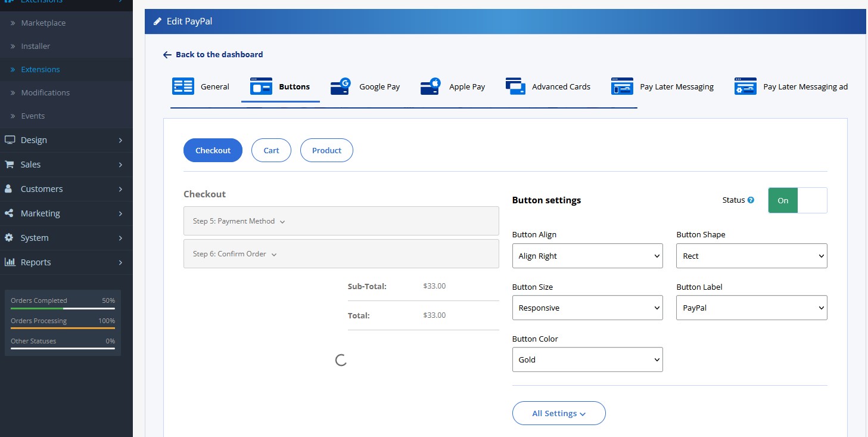
Task: Click the System gear icon
Action: point(9,238)
